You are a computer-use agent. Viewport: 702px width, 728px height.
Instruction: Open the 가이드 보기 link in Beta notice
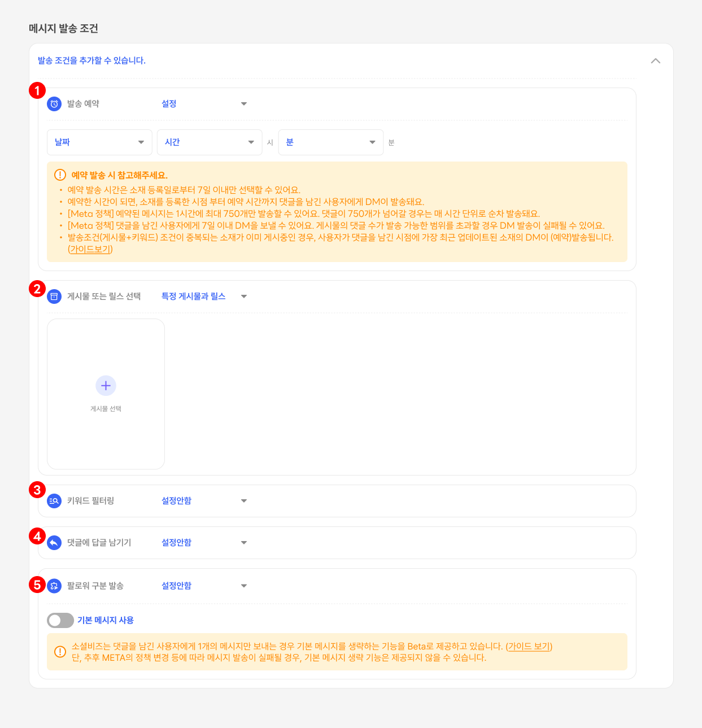pos(529,646)
